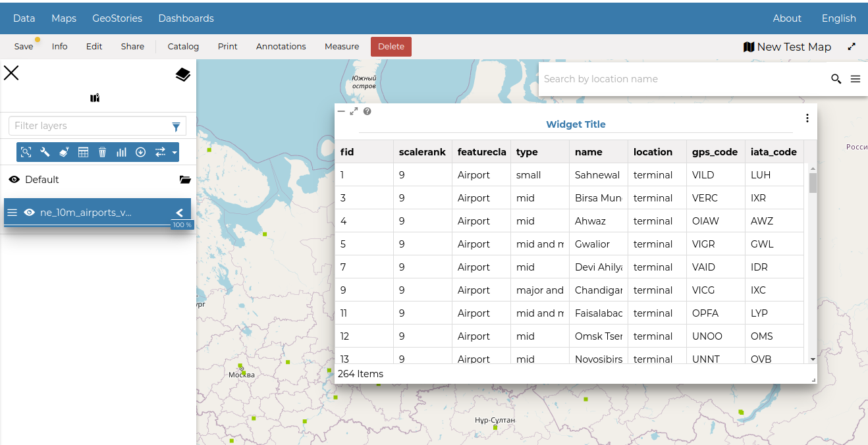Expand the ne_10m_airports layer chevron

tap(179, 213)
